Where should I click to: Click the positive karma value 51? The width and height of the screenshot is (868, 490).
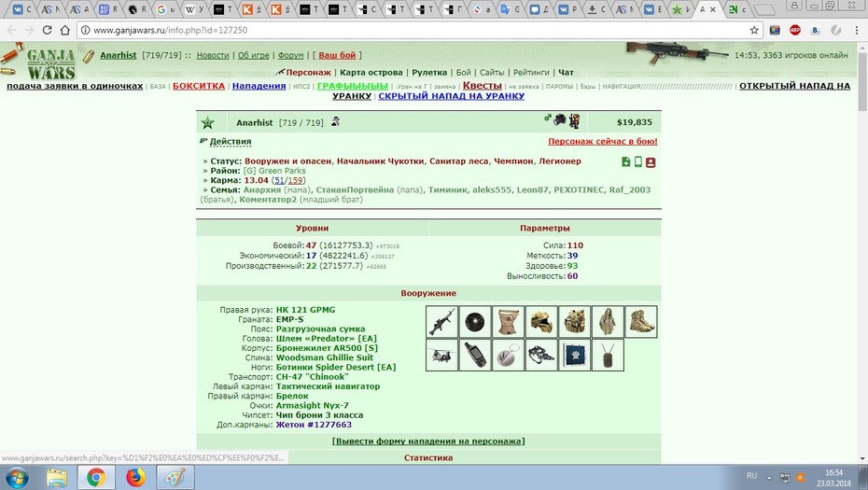click(x=279, y=180)
